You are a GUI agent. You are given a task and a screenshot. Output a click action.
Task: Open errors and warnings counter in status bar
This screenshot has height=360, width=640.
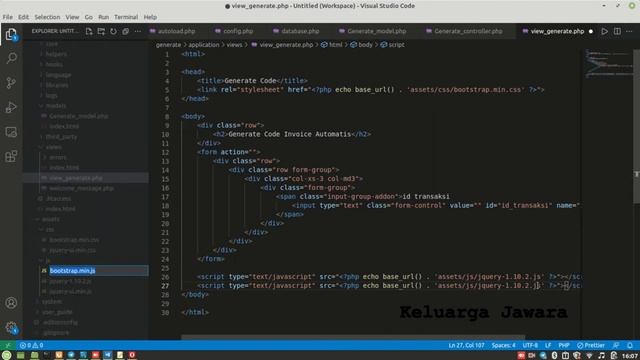(31, 345)
